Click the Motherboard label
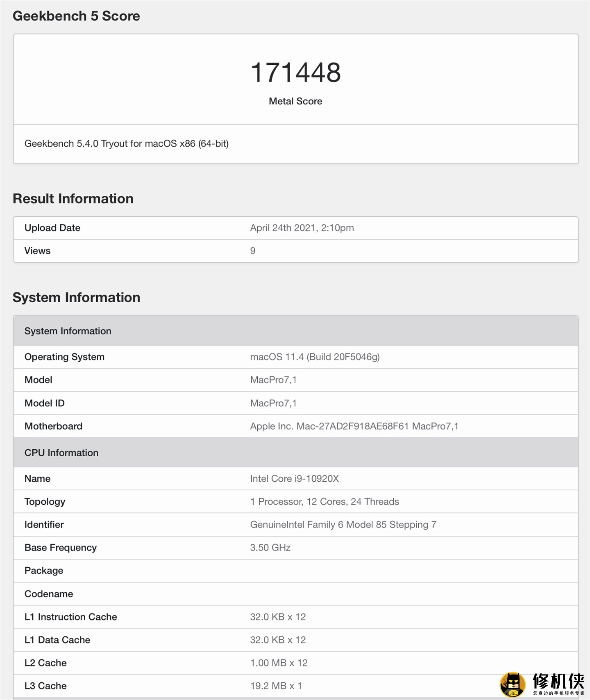 point(53,426)
